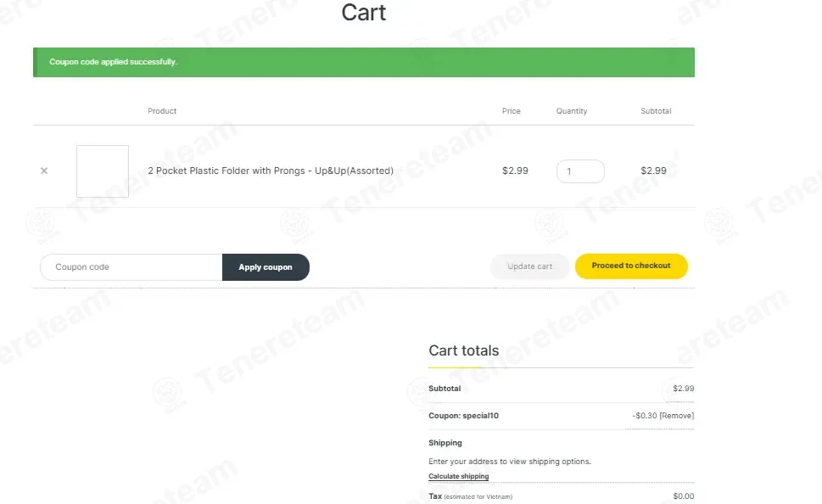Select the item price $2.99 in Price column

pos(515,171)
